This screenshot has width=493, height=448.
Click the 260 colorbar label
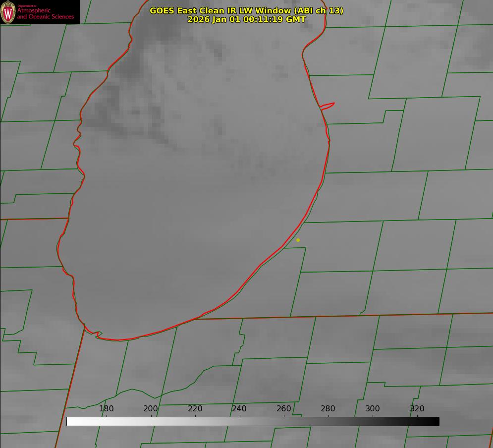point(284,408)
